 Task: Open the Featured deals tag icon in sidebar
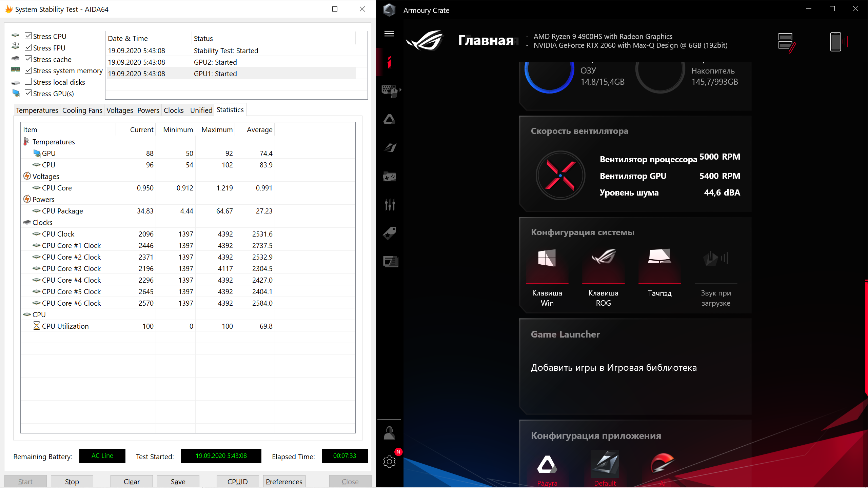point(389,233)
